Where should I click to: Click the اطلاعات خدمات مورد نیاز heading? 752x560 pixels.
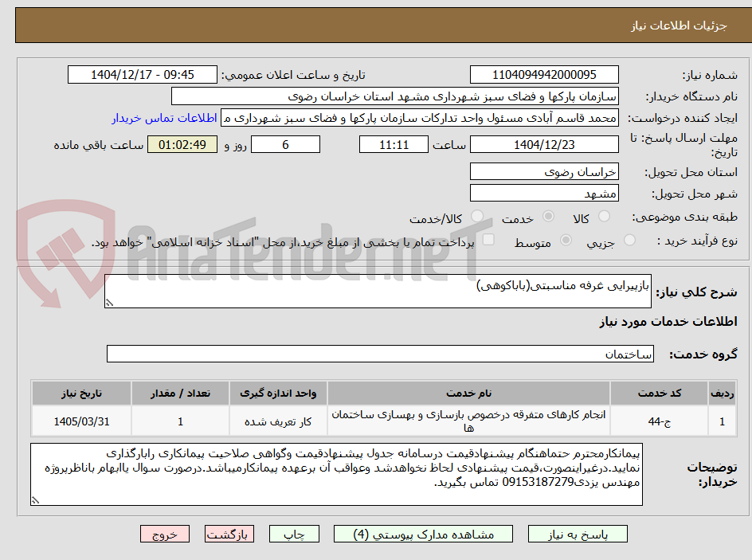point(668,322)
